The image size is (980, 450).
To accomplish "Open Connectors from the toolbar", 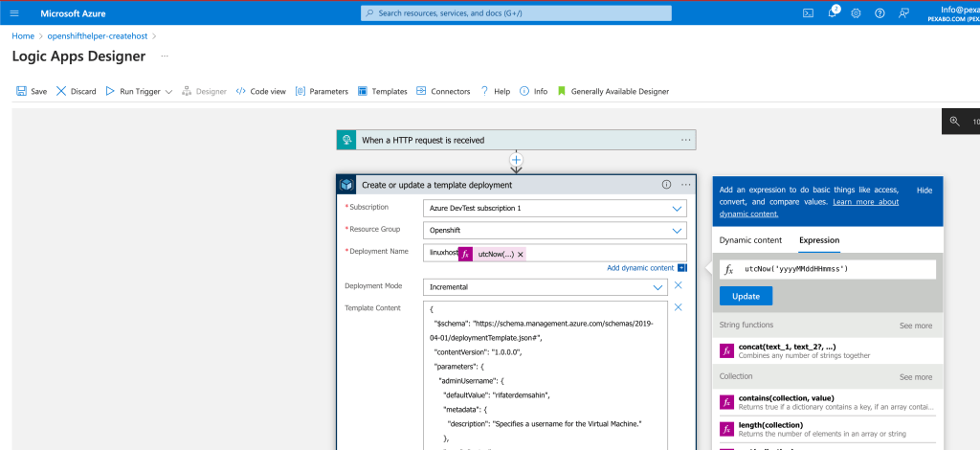I will tap(443, 91).
